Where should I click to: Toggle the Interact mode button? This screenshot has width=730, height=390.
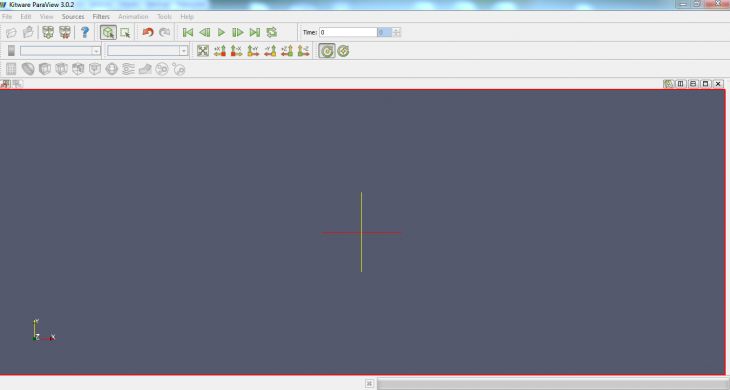[108, 32]
